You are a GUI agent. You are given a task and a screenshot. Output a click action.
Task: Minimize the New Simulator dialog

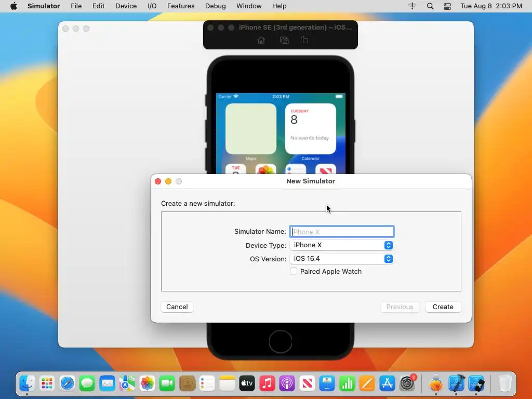coord(168,181)
